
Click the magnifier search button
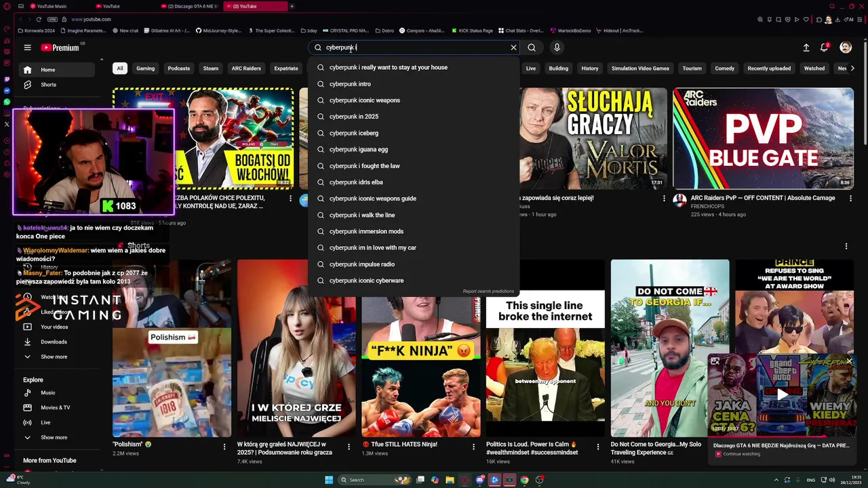click(532, 47)
